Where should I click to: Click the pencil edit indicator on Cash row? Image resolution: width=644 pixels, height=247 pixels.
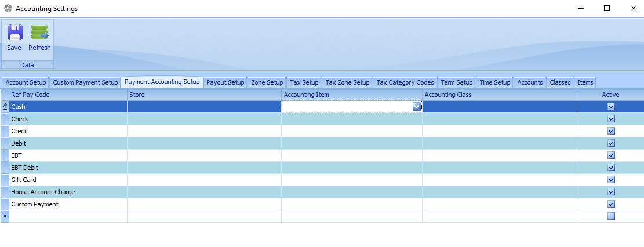(x=5, y=107)
